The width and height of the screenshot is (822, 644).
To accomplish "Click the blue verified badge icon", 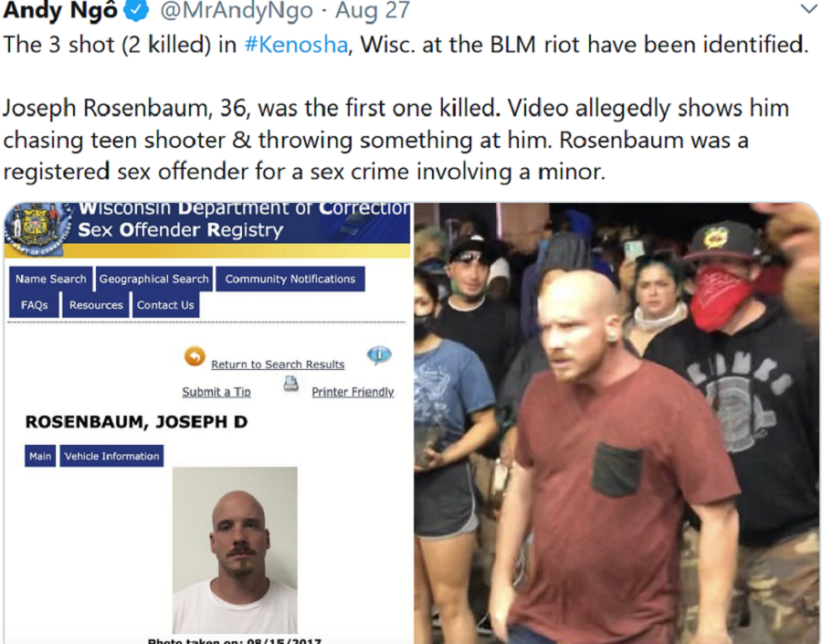I will point(137,9).
